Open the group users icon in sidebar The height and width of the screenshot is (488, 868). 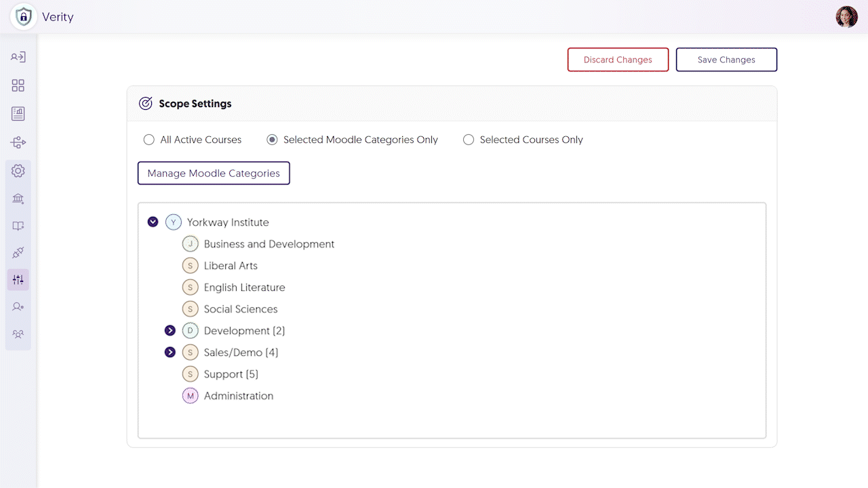pos(18,334)
